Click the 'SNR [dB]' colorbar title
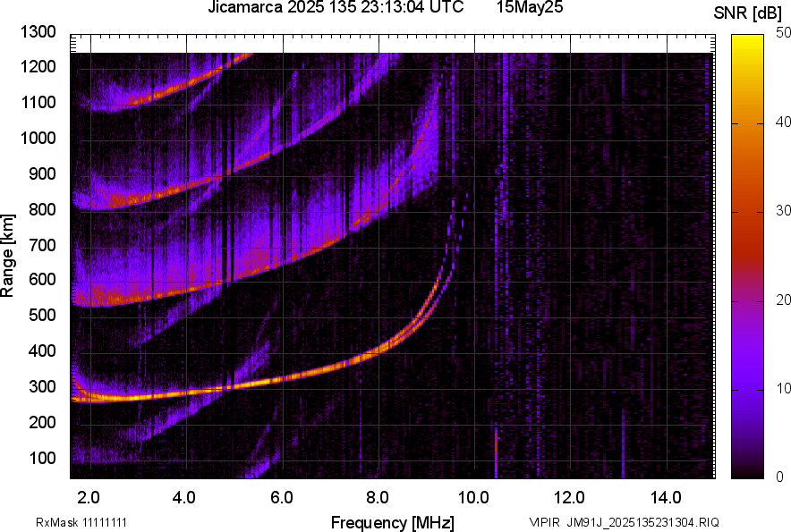This screenshot has width=791, height=532. click(747, 13)
